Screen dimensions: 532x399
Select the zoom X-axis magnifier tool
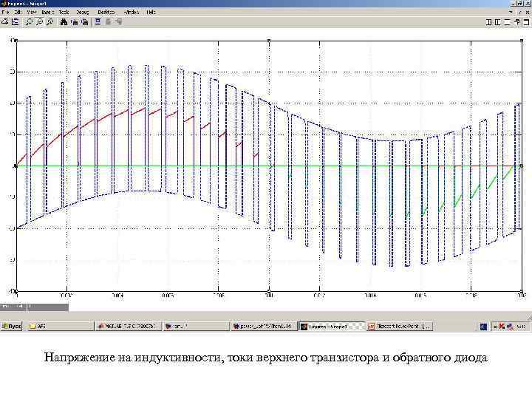coord(39,22)
